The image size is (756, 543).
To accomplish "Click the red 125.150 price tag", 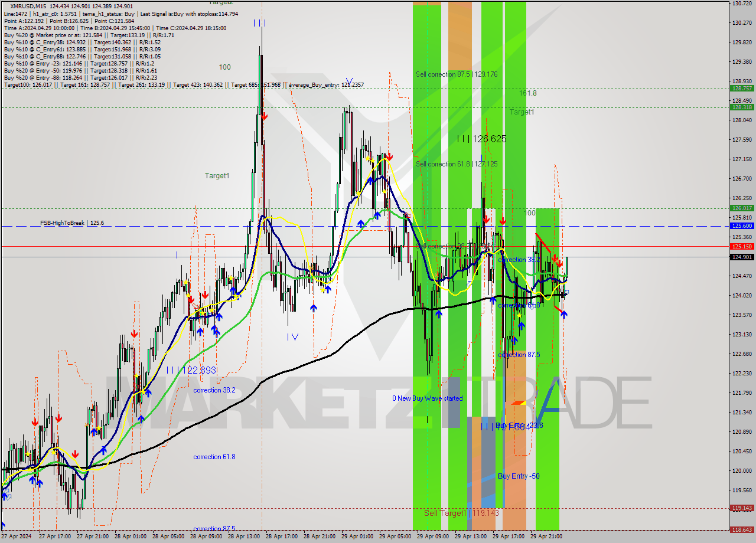I will (x=742, y=246).
